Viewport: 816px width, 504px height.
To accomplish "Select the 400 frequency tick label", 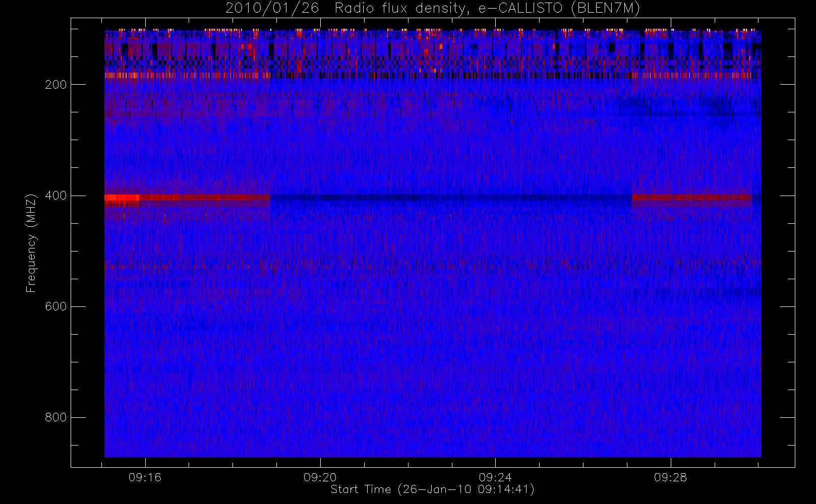I will [56, 196].
